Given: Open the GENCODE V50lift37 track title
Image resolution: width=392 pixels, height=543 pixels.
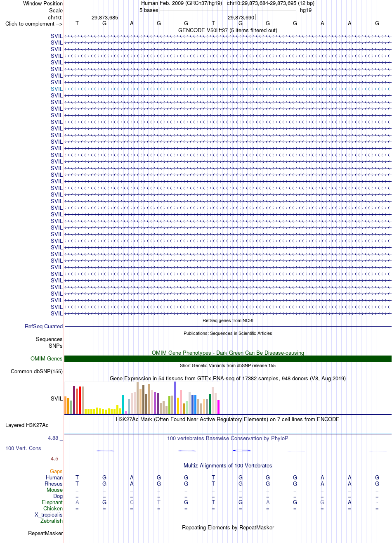Looking at the screenshot, I should point(228,30).
